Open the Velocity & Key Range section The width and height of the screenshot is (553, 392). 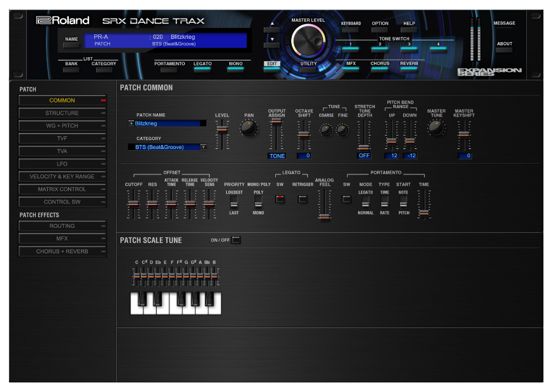pyautogui.click(x=62, y=176)
